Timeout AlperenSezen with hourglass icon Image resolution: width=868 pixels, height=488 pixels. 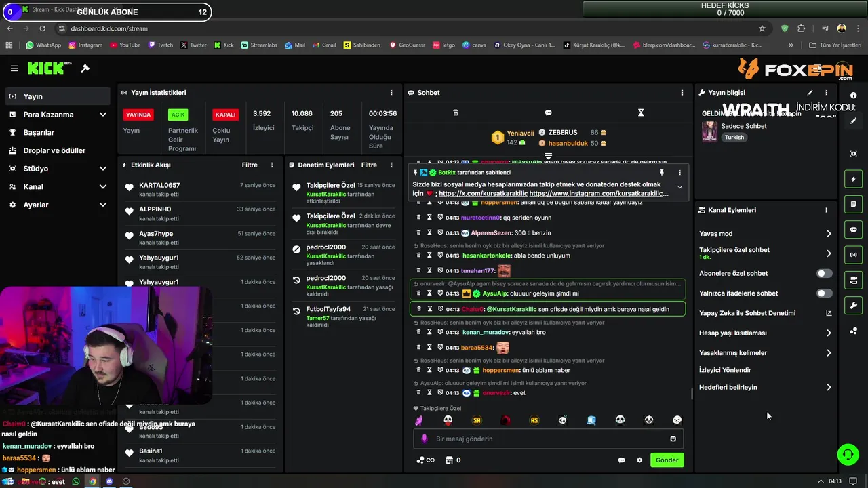[429, 233]
